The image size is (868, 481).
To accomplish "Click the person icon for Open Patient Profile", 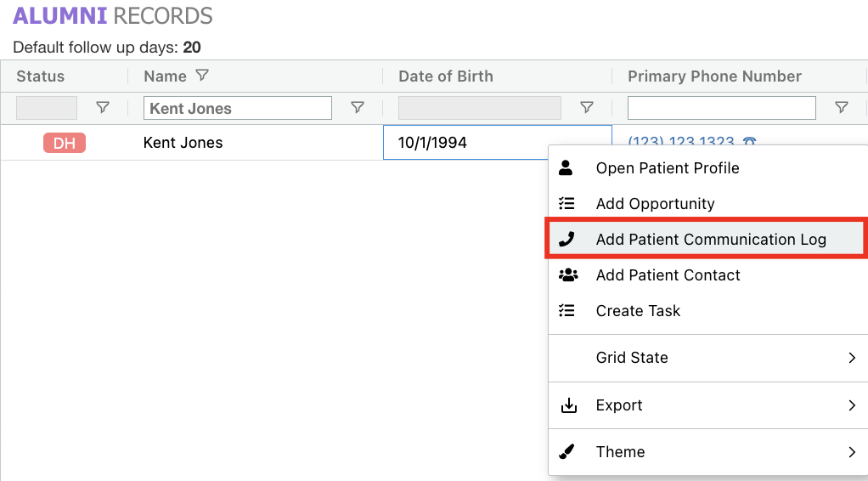I will pos(566,168).
